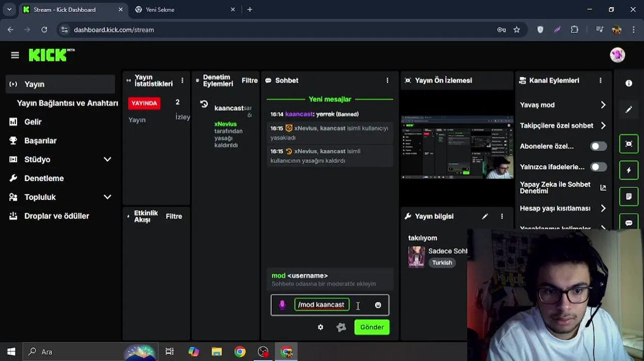This screenshot has height=361, width=644.
Task: Open Filtre in Etkinlik Akışı panel
Action: (174, 216)
